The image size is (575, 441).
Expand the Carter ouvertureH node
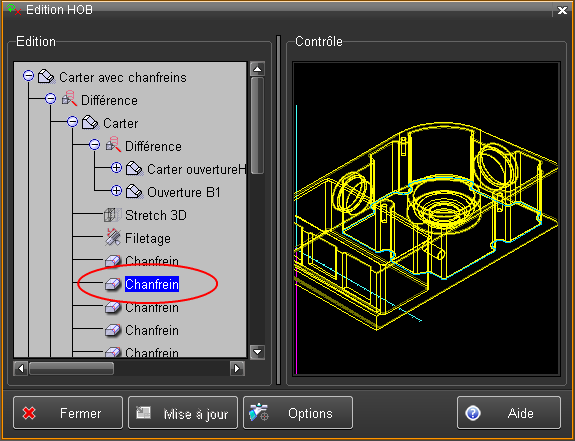[x=116, y=168]
